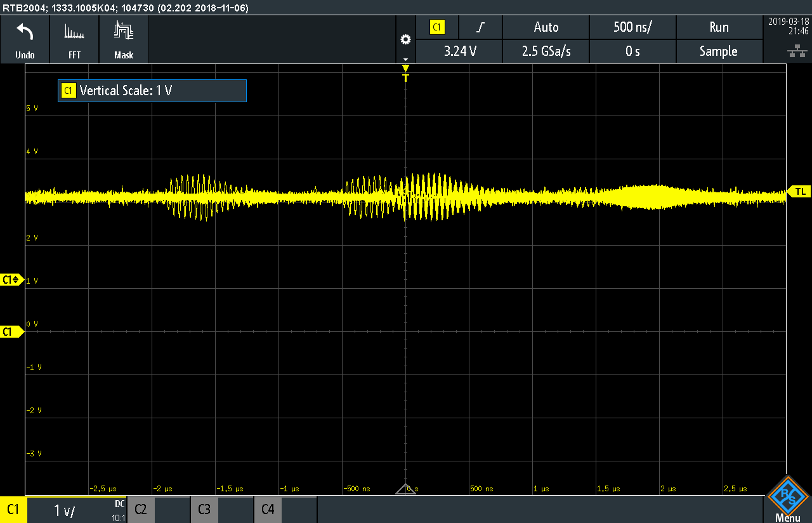Click the trigger position T marker
This screenshot has width=812, height=523.
[x=406, y=73]
